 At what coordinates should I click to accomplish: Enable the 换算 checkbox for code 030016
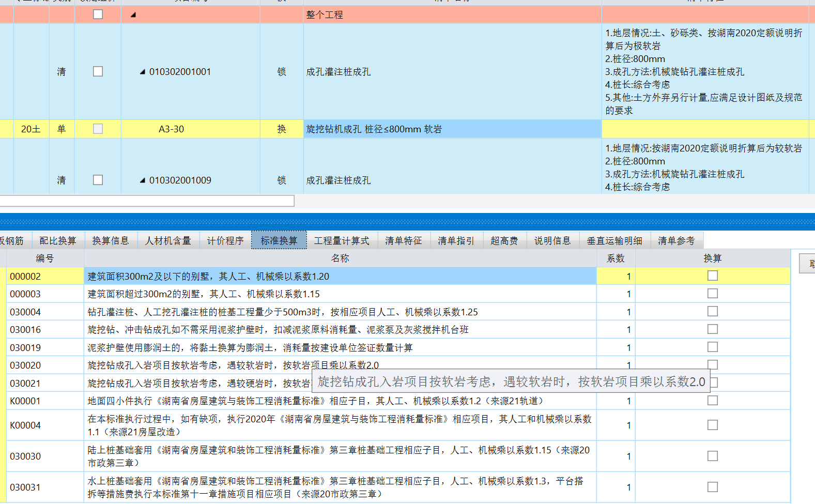pyautogui.click(x=713, y=329)
